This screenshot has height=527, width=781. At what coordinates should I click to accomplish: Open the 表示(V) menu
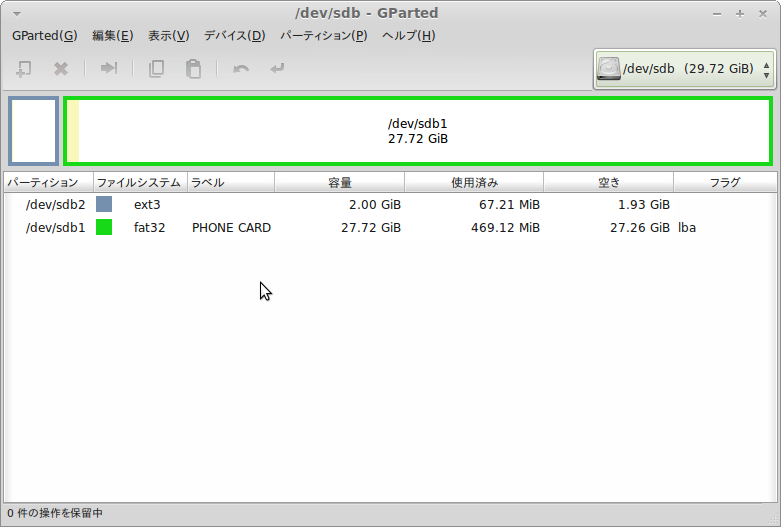169,36
